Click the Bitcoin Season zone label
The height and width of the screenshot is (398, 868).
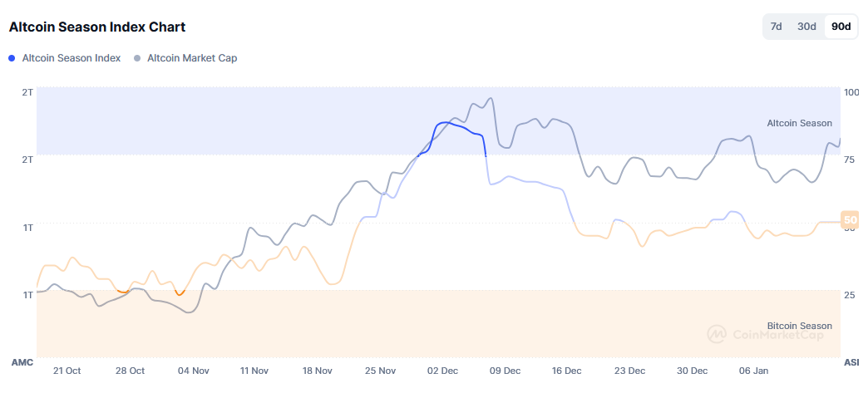pyautogui.click(x=799, y=326)
